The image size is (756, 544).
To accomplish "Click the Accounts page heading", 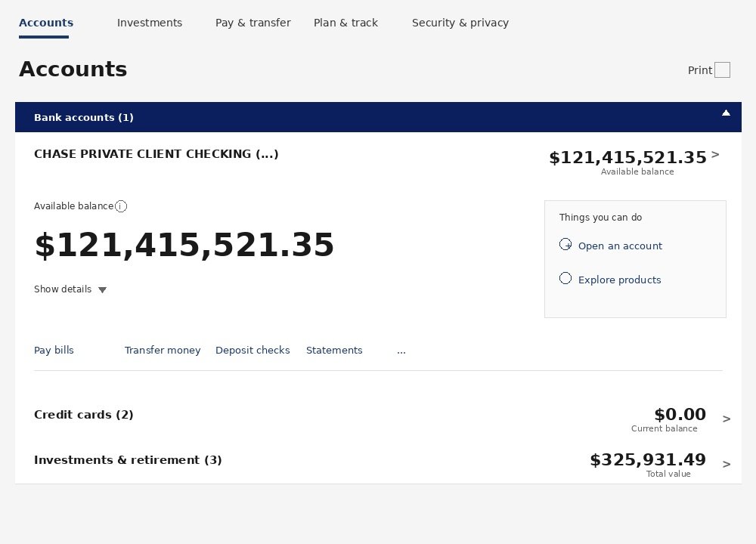I will coord(73,70).
